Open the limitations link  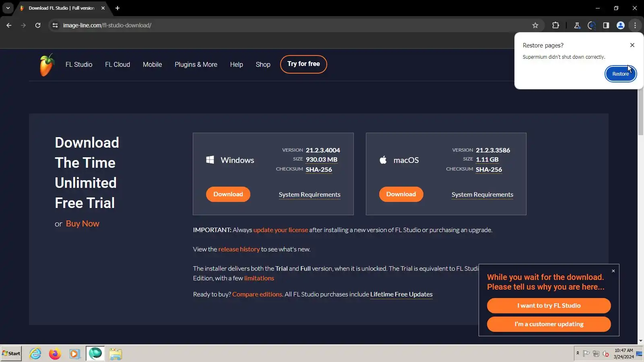(259, 278)
